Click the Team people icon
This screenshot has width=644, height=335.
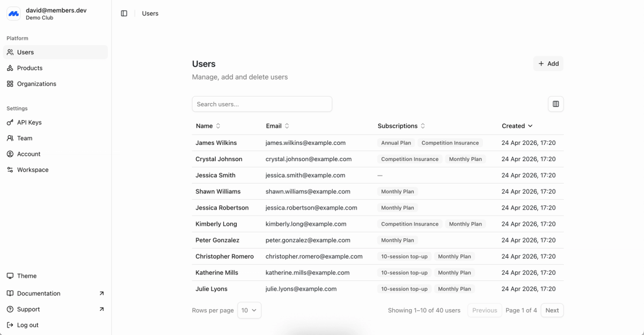[10, 138]
